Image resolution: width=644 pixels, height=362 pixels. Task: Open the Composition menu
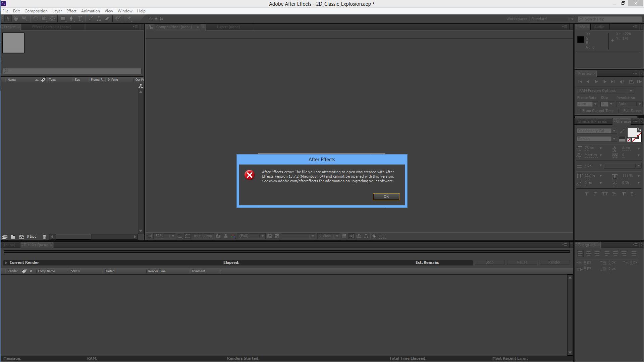click(36, 11)
